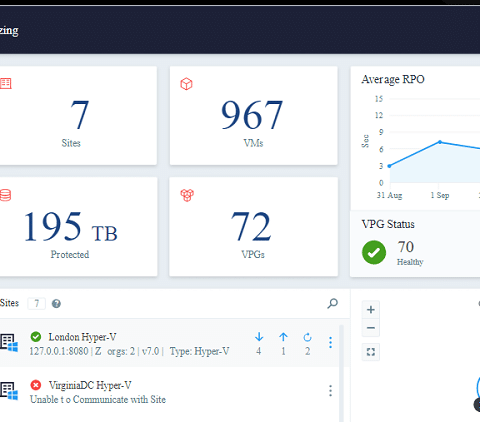Viewport: 480px width, 422px height.
Task: Click London Hyper-V server building icon
Action: pyautogui.click(x=9, y=343)
